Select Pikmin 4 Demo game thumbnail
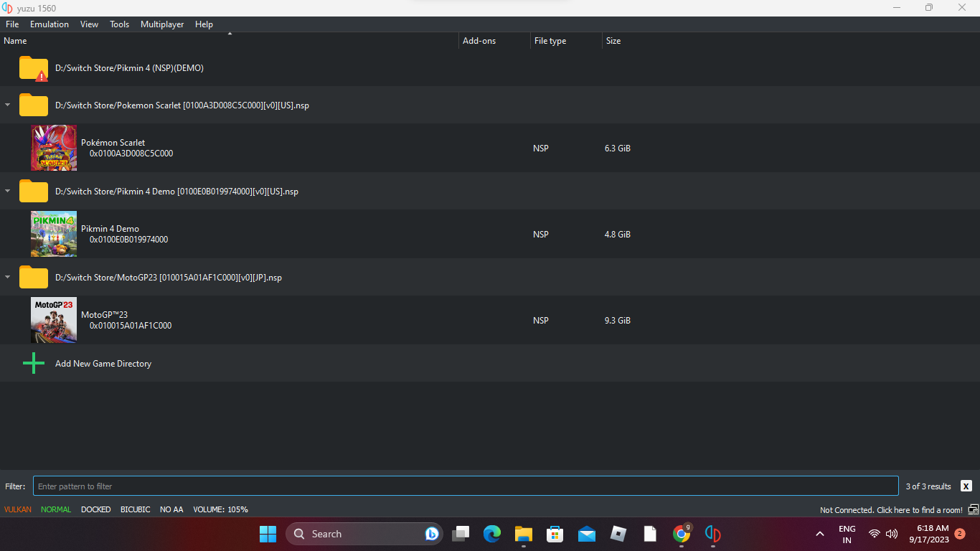Viewport: 980px width, 551px height. (x=54, y=234)
